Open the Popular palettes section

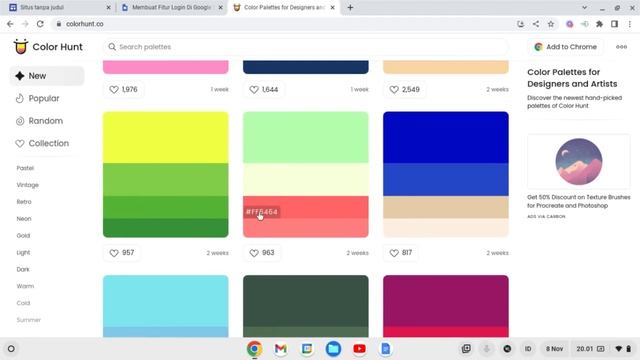pyautogui.click(x=38, y=98)
